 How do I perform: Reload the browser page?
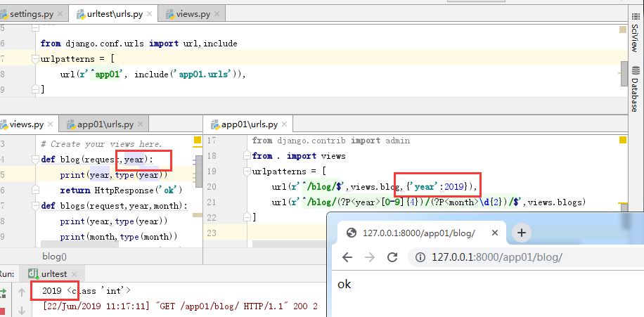(x=392, y=257)
